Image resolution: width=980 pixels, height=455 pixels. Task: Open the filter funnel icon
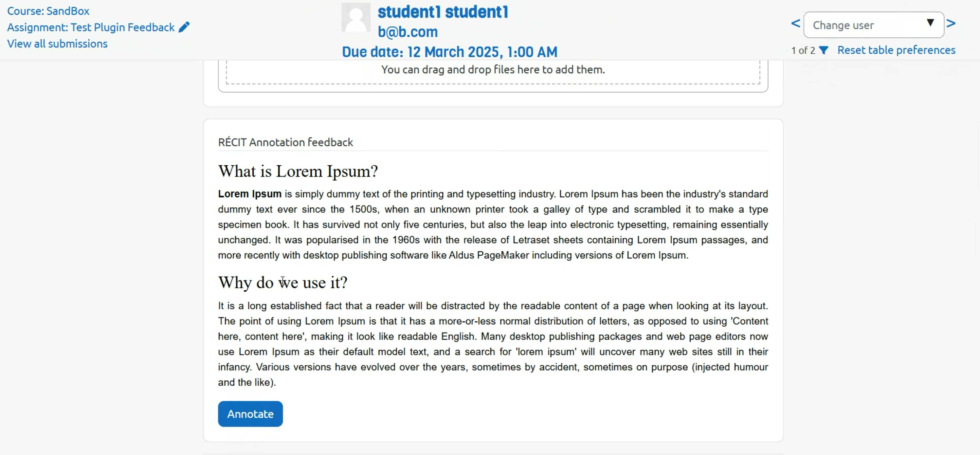823,50
